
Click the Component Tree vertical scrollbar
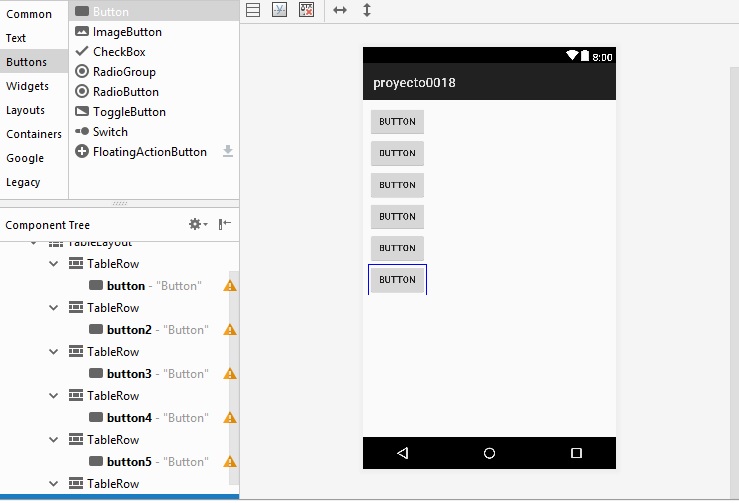[x=235, y=370]
